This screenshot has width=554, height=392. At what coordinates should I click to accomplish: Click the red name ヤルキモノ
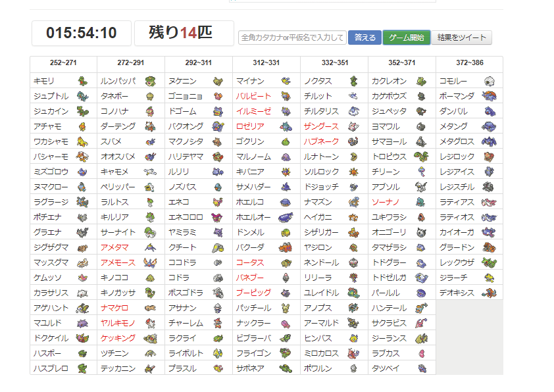tap(118, 323)
